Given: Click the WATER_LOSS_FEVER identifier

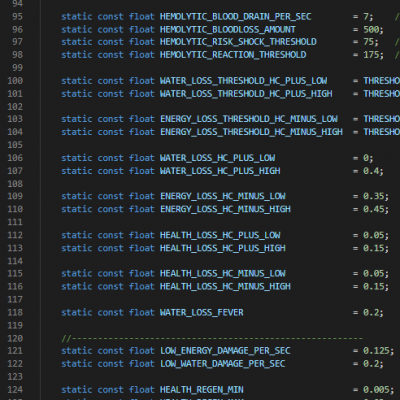Looking at the screenshot, I should [x=202, y=313].
